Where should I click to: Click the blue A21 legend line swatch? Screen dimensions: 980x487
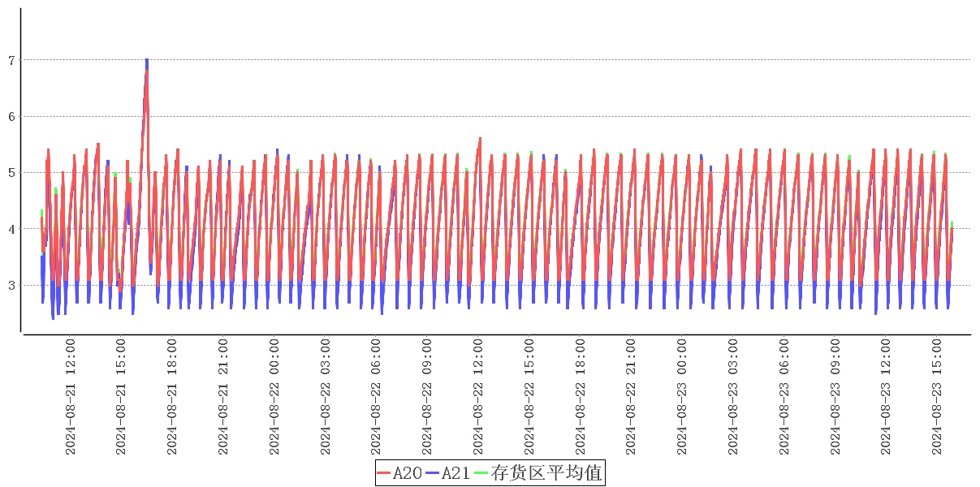pyautogui.click(x=433, y=473)
